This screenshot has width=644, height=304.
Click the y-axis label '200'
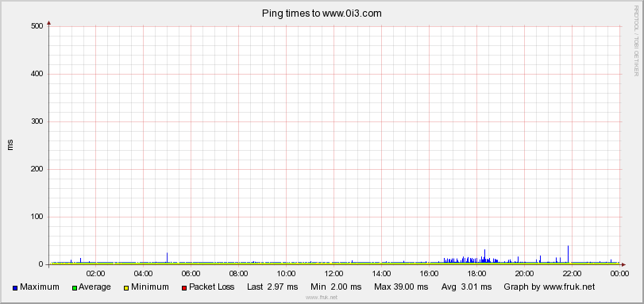37,169
